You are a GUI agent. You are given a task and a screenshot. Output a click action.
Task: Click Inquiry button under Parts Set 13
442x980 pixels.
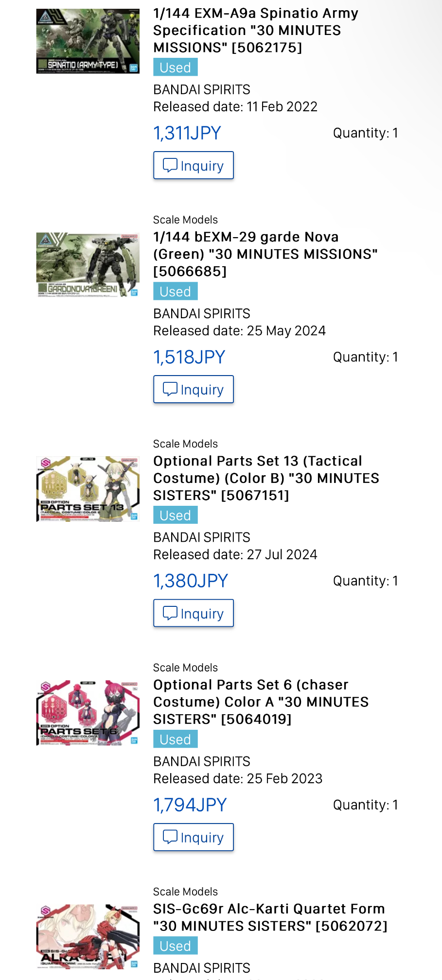pyautogui.click(x=194, y=613)
